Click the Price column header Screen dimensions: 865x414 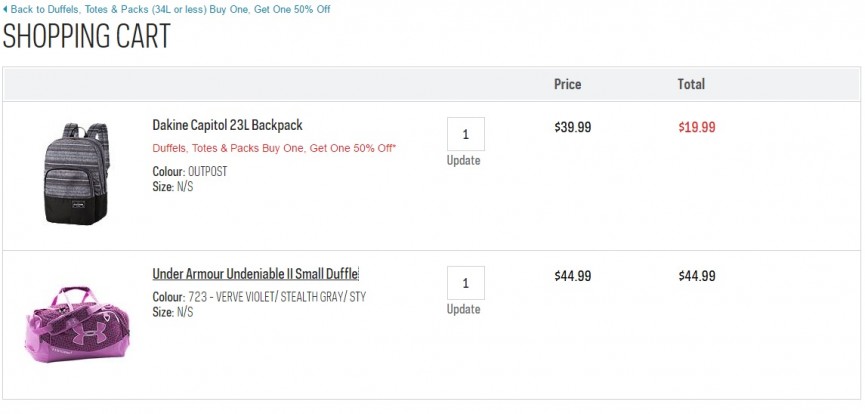(x=568, y=84)
